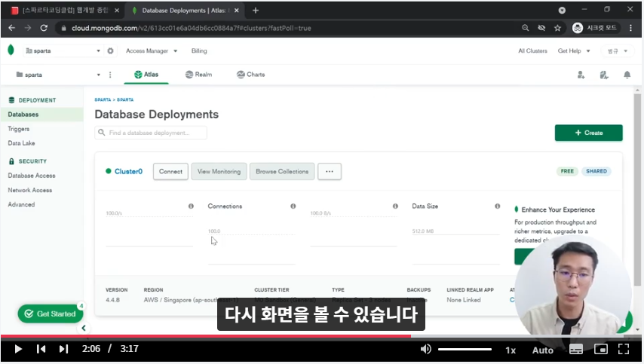Image resolution: width=644 pixels, height=364 pixels.
Task: Go back in browser history
Action: [x=12, y=28]
